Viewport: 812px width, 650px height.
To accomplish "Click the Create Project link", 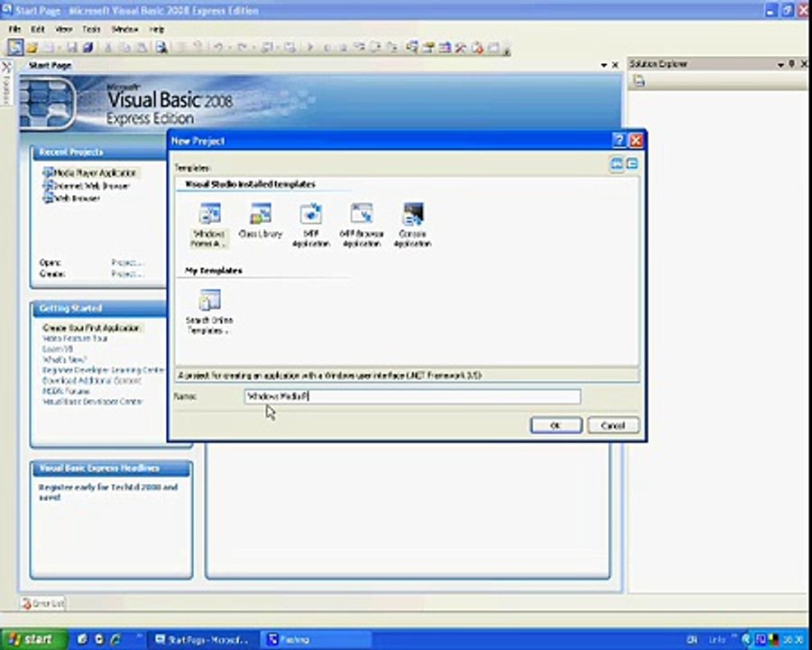I will [x=127, y=274].
